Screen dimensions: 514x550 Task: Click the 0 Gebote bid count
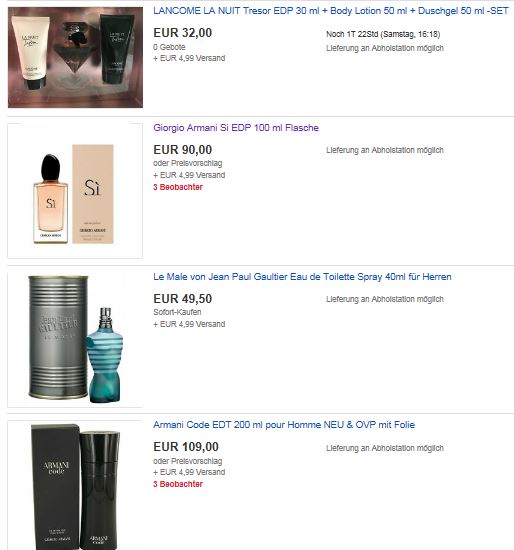tap(169, 47)
